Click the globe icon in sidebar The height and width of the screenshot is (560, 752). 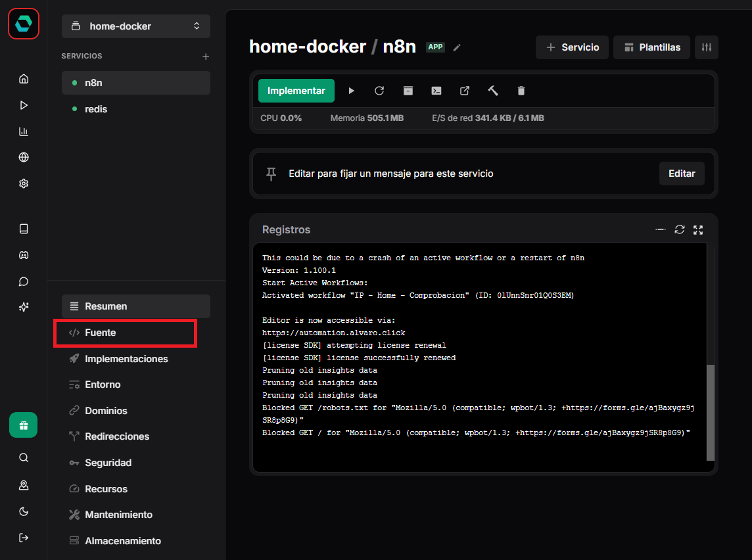[24, 157]
